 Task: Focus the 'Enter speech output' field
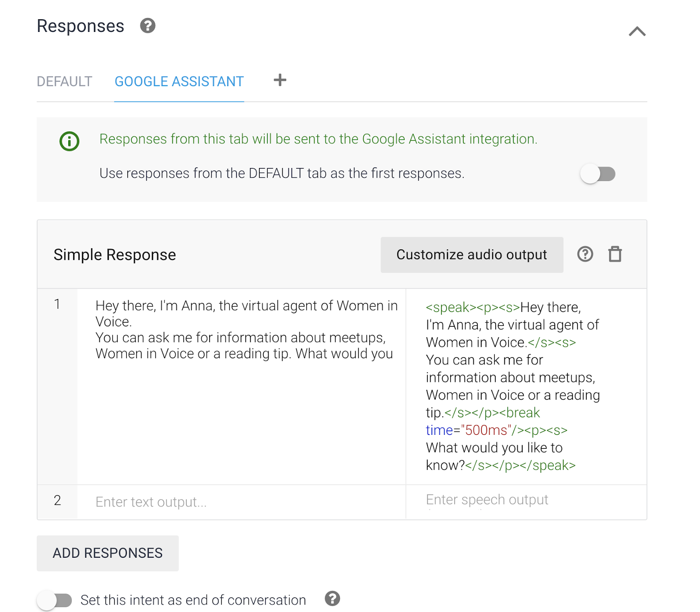click(525, 500)
